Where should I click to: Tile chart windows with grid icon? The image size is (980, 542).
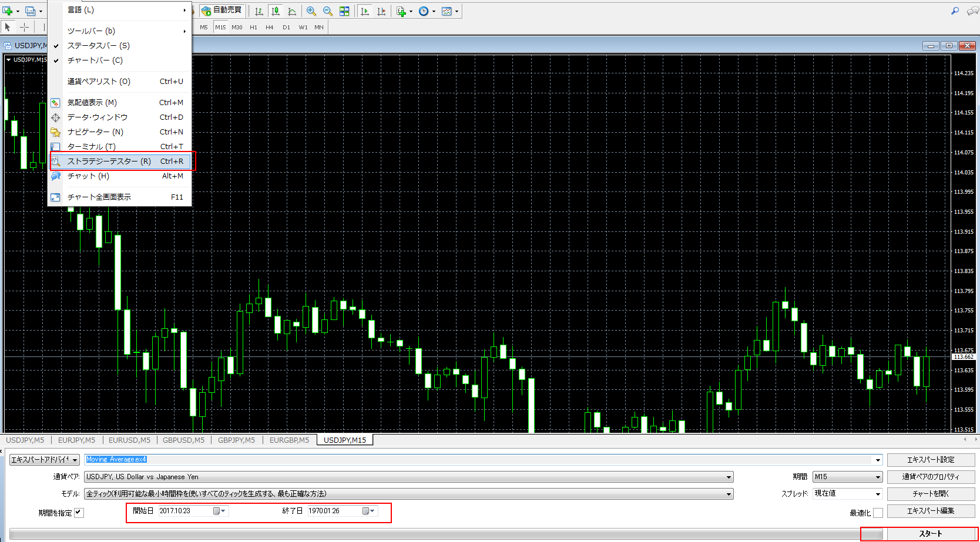point(344,11)
